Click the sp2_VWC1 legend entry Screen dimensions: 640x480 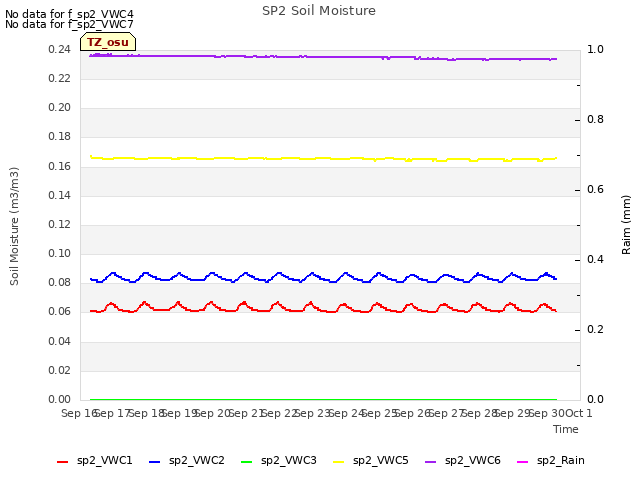coord(95,461)
